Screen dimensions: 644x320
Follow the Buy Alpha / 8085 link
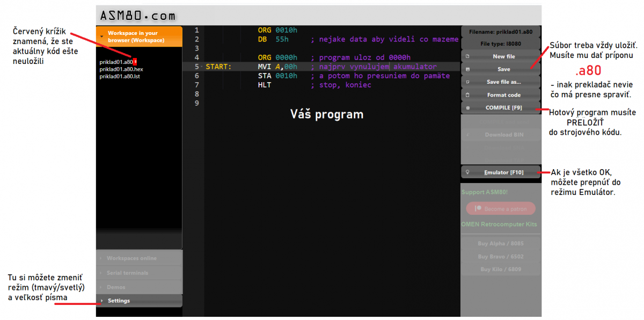501,244
